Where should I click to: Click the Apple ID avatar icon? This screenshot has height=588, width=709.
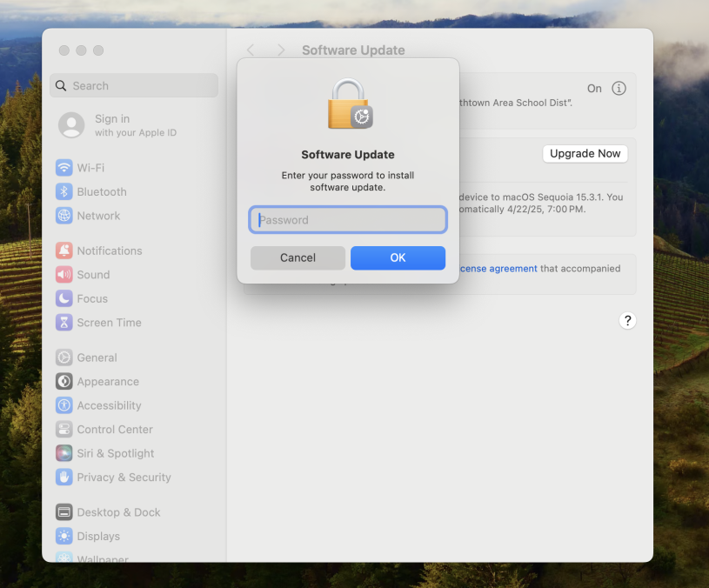(x=71, y=124)
